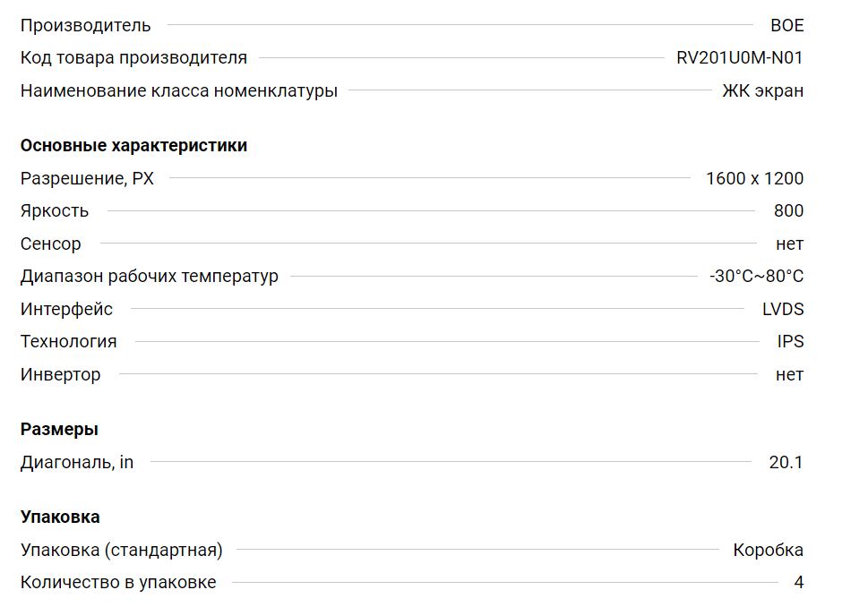868x607 pixels.
Task: Click the BOE manufacturer value
Action: (786, 25)
